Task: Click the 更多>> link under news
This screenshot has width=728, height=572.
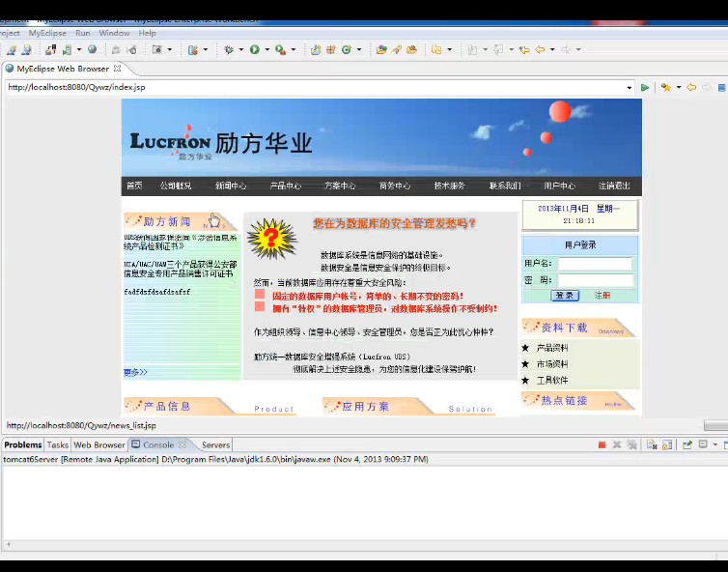Action: [135, 372]
